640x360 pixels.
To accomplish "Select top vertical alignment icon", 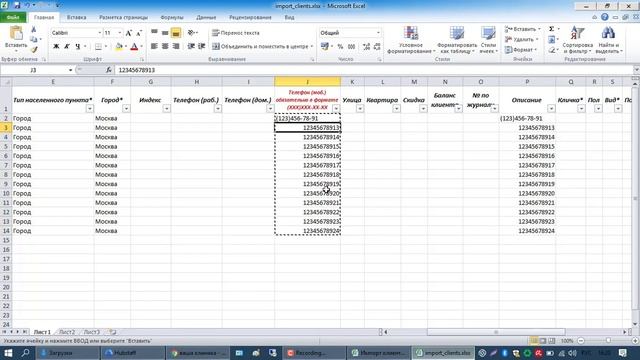I will (x=154, y=33).
